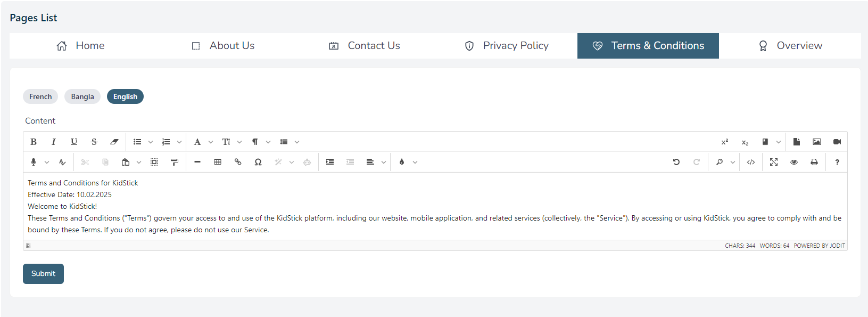Submit the page content
Viewport: 868px width, 317px height.
point(43,274)
